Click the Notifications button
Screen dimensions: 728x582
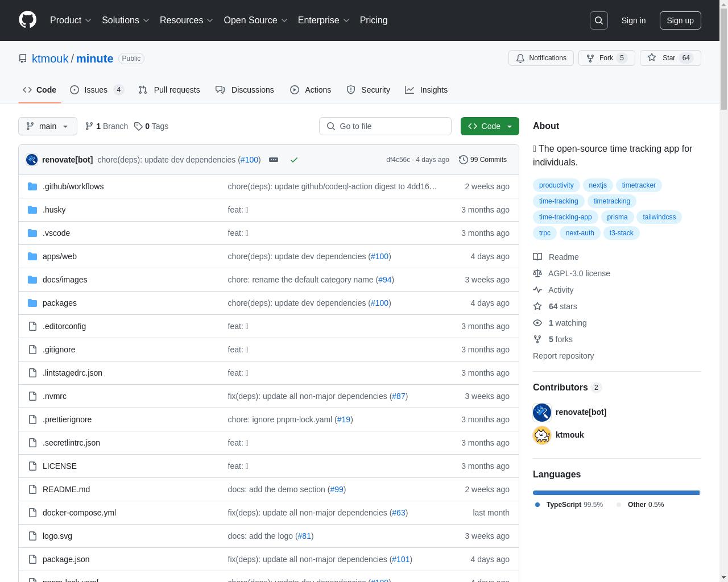pyautogui.click(x=541, y=58)
